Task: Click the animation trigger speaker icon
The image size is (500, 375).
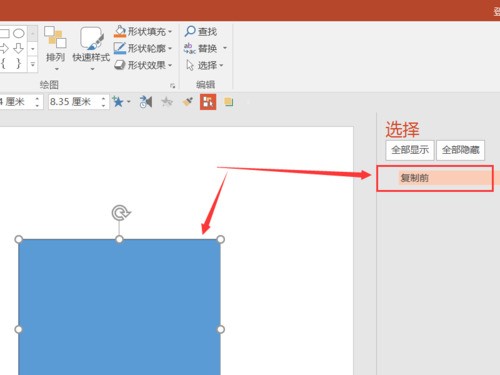Action: [146, 102]
